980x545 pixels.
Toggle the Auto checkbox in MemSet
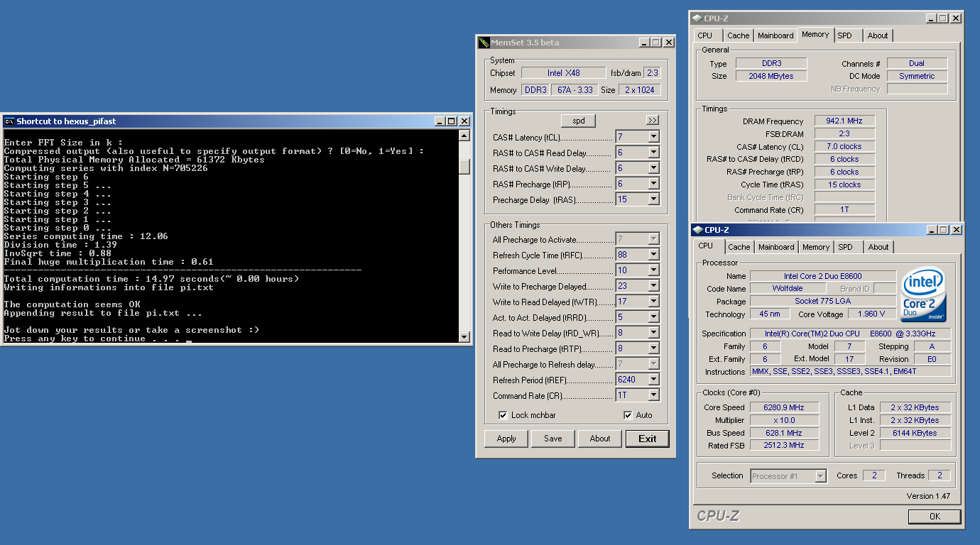click(628, 415)
